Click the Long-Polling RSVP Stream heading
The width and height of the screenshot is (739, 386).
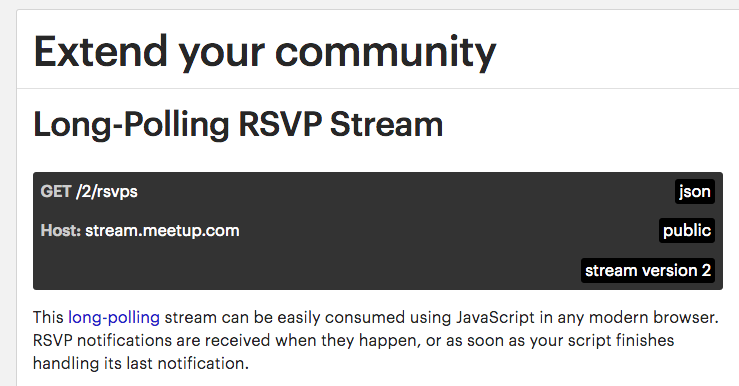tap(238, 124)
